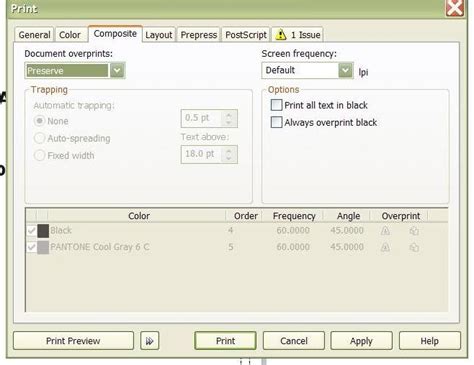
Task: Open Document overprints Preserve dropdown
Action: coord(75,71)
